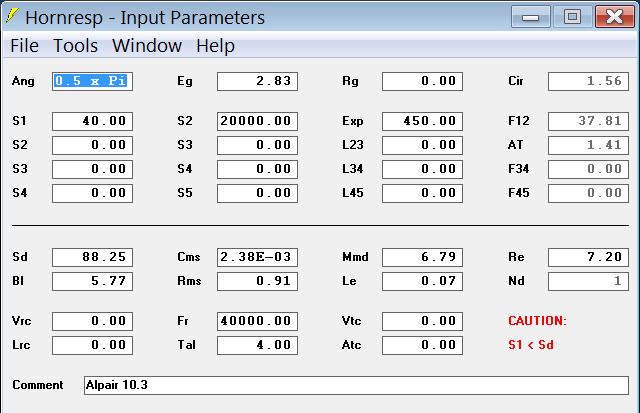This screenshot has height=413, width=640.
Task: Click the S2 field directly below the S1 field
Action: click(x=92, y=145)
